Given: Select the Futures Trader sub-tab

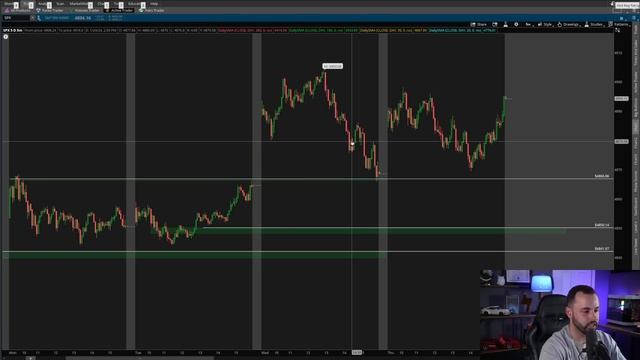Looking at the screenshot, I should coord(87,11).
